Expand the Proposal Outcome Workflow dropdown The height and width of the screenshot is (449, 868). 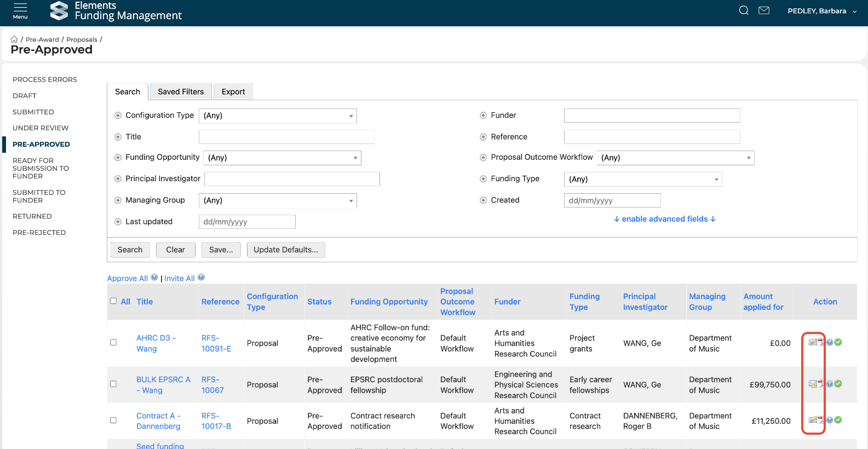[675, 158]
